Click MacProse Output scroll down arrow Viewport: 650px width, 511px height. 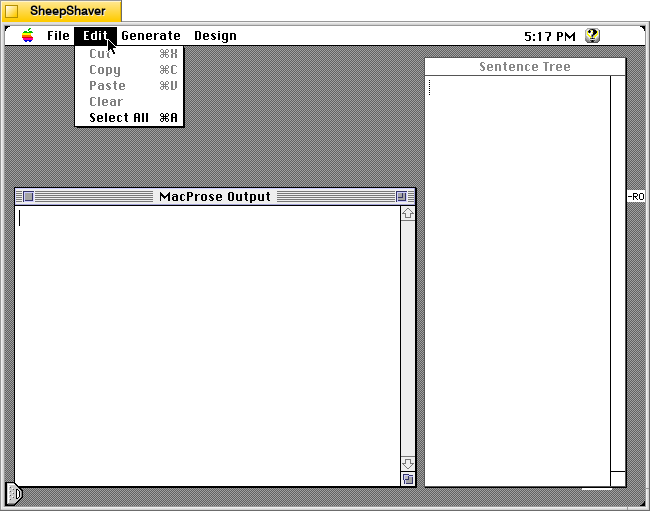408,463
